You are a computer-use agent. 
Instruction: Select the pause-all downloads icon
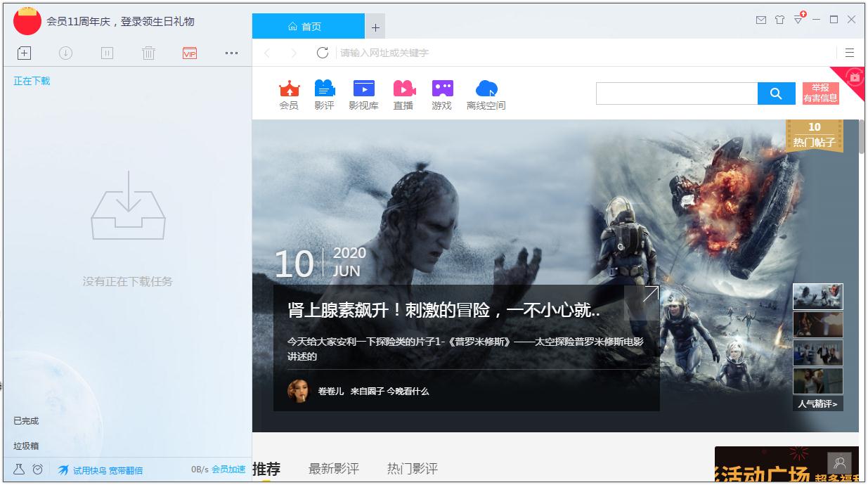click(107, 53)
